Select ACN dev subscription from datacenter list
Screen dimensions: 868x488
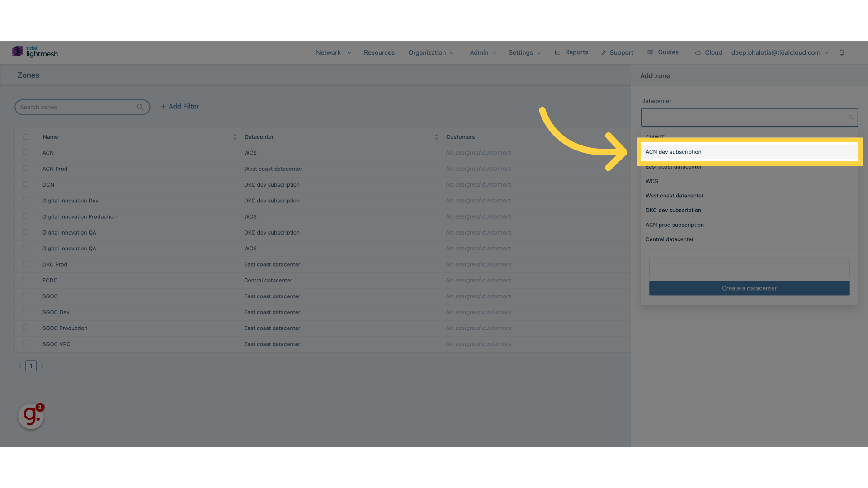pos(749,151)
